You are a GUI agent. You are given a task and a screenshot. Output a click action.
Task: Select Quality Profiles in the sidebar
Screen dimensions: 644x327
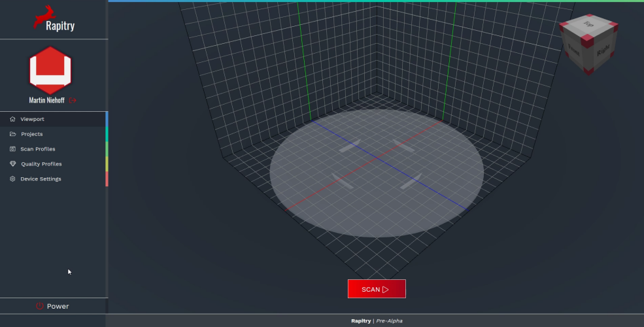(x=41, y=164)
